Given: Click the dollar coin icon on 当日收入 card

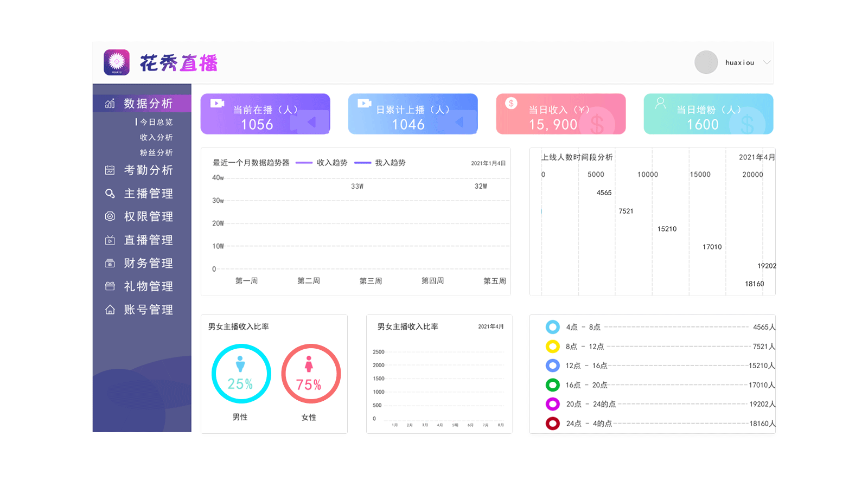Looking at the screenshot, I should pyautogui.click(x=511, y=103).
